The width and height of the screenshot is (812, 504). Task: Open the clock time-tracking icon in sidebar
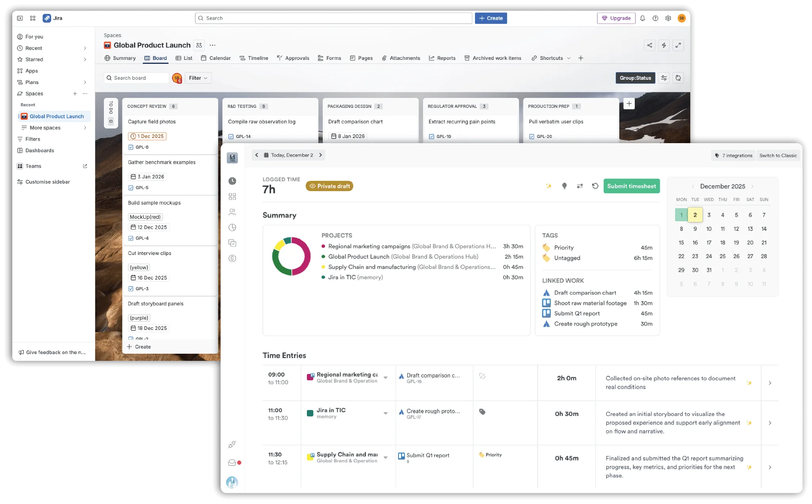pos(232,181)
